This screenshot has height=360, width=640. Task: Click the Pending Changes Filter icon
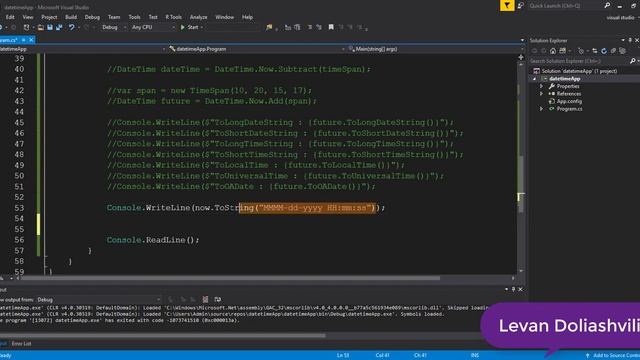point(581,51)
